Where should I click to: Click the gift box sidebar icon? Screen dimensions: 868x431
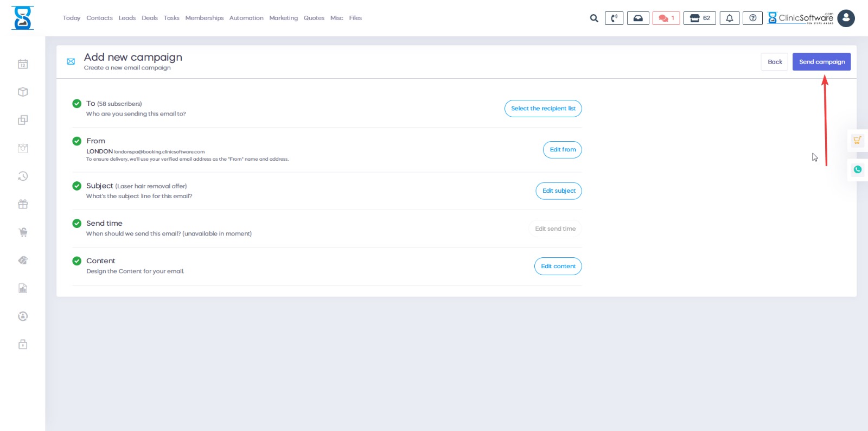(23, 204)
